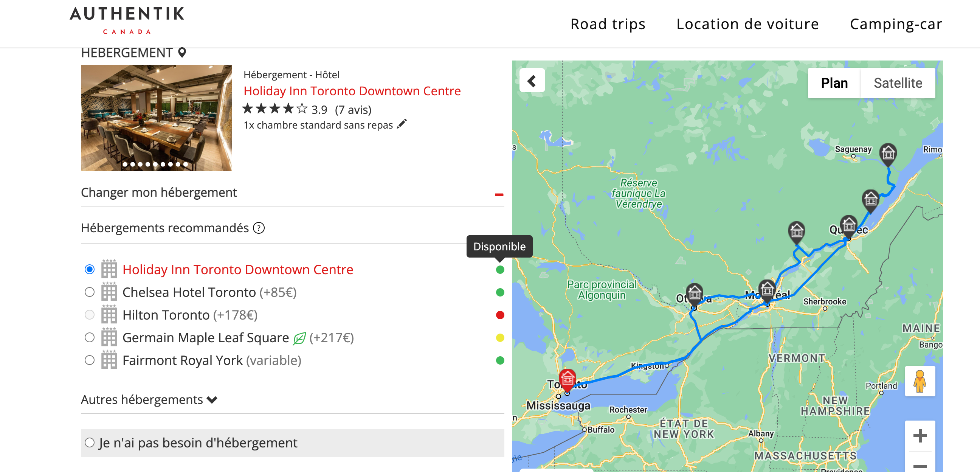This screenshot has width=980, height=472.
Task: Open the Holiday Inn Toronto Downtown Centre title link
Action: coord(352,91)
